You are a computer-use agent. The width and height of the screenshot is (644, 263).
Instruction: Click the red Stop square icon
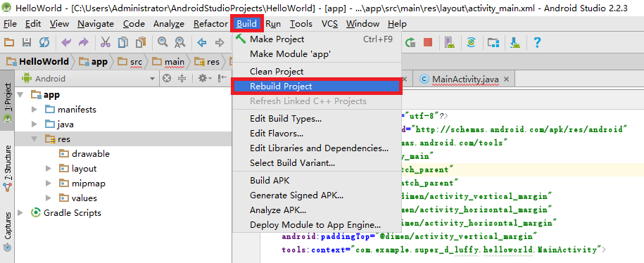click(x=428, y=42)
